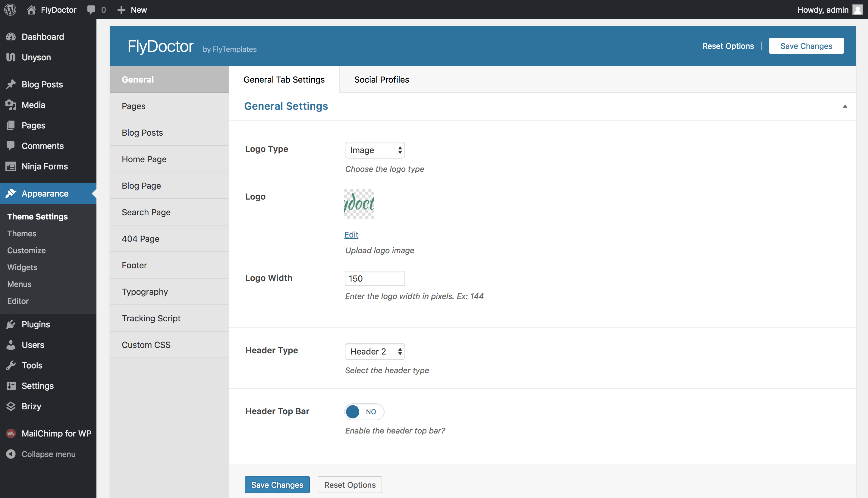This screenshot has width=868, height=498.
Task: Open the Pages options section
Action: coord(169,106)
